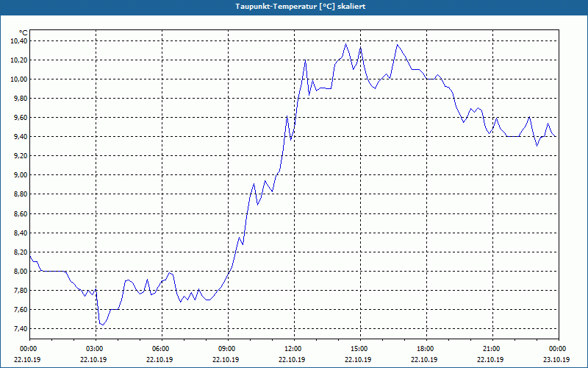Select the 22.10.19 date under 15:00
Viewport: 588px width, 368px height.
[x=358, y=359]
